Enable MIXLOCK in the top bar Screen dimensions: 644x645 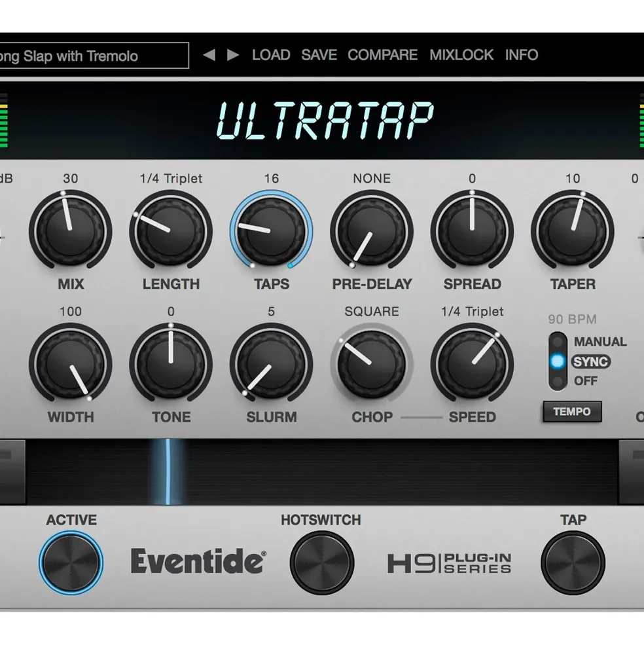coord(461,55)
